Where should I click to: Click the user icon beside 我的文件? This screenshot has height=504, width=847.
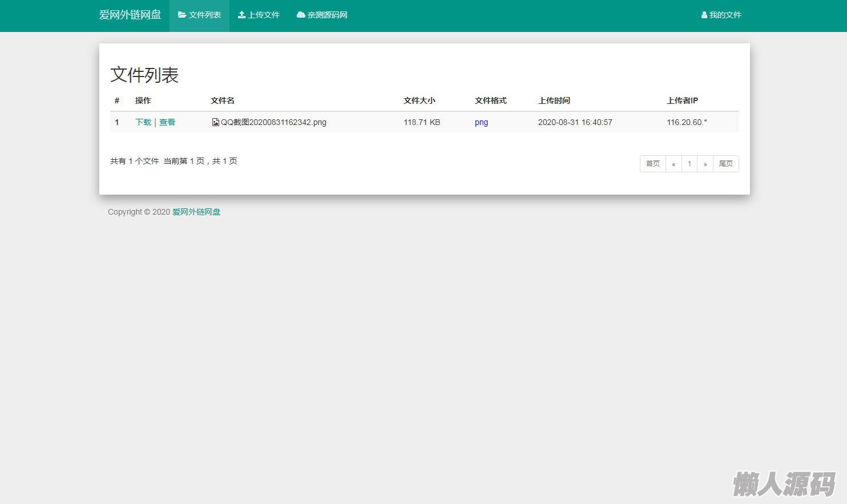click(x=704, y=15)
